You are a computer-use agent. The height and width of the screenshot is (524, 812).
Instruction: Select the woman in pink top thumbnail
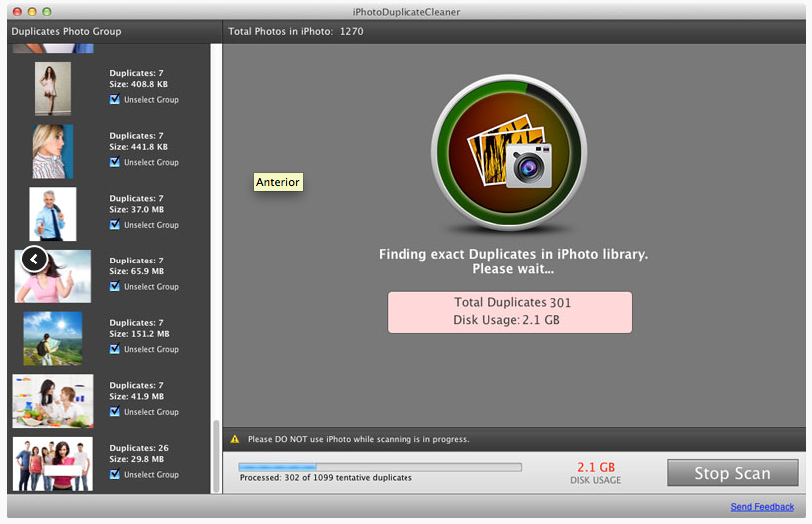point(53,276)
